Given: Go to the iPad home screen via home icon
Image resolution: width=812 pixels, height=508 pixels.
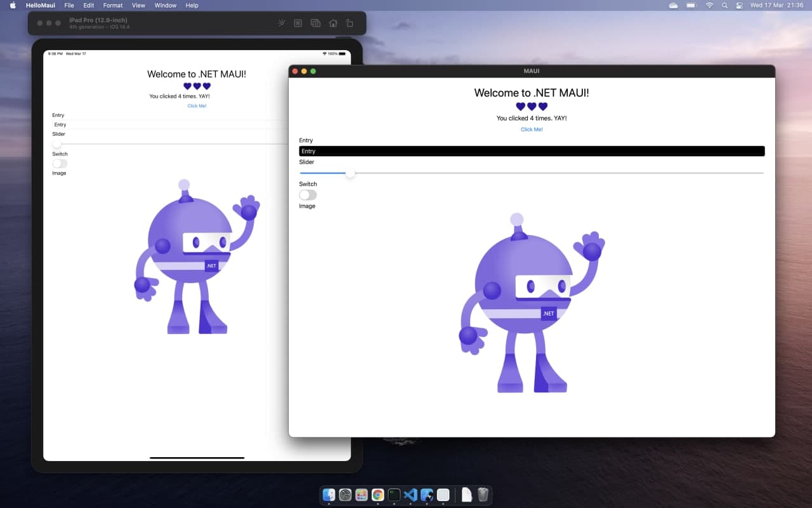Looking at the screenshot, I should 333,23.
